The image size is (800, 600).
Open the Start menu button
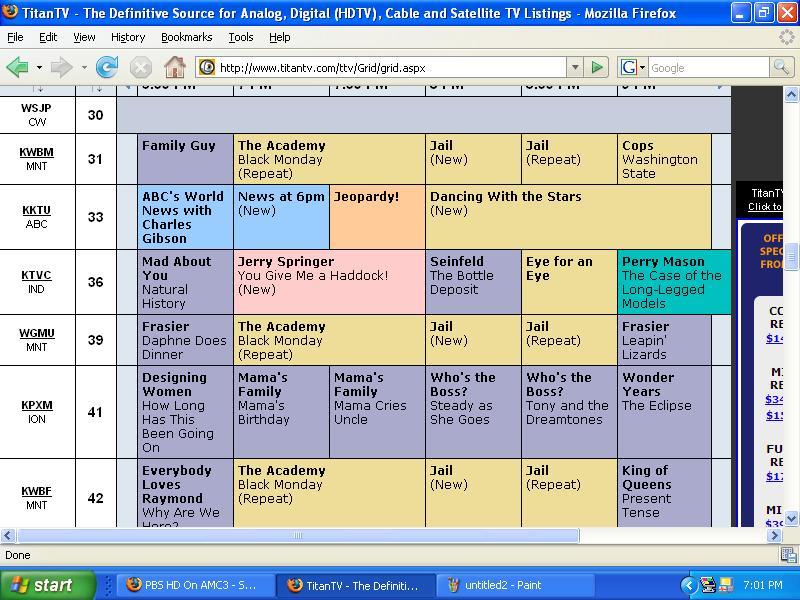tap(47, 585)
